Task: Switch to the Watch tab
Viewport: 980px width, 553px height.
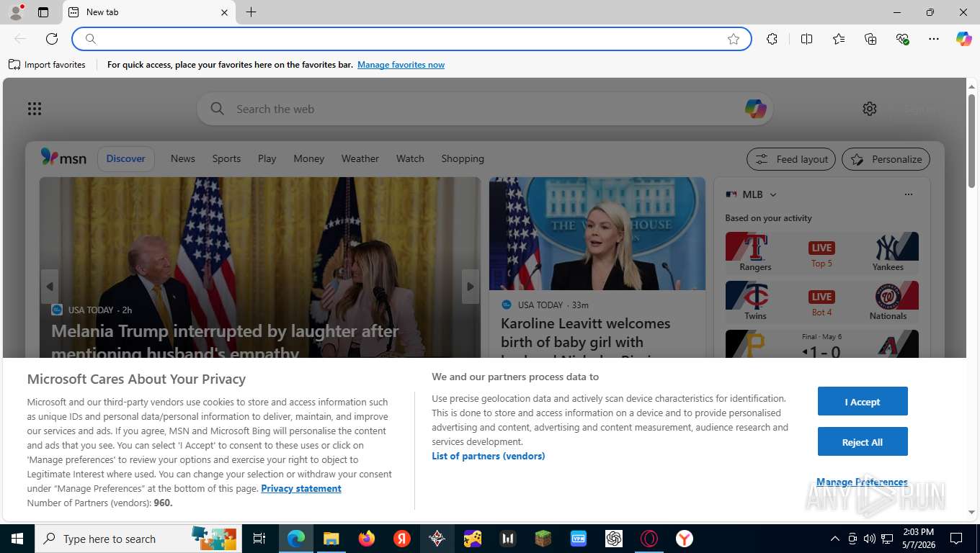Action: click(x=410, y=158)
